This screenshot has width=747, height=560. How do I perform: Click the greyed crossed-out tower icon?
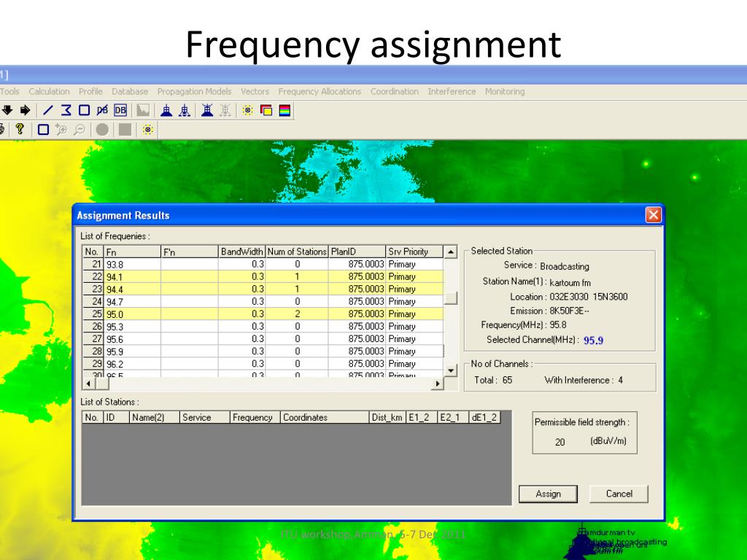pyautogui.click(x=225, y=111)
